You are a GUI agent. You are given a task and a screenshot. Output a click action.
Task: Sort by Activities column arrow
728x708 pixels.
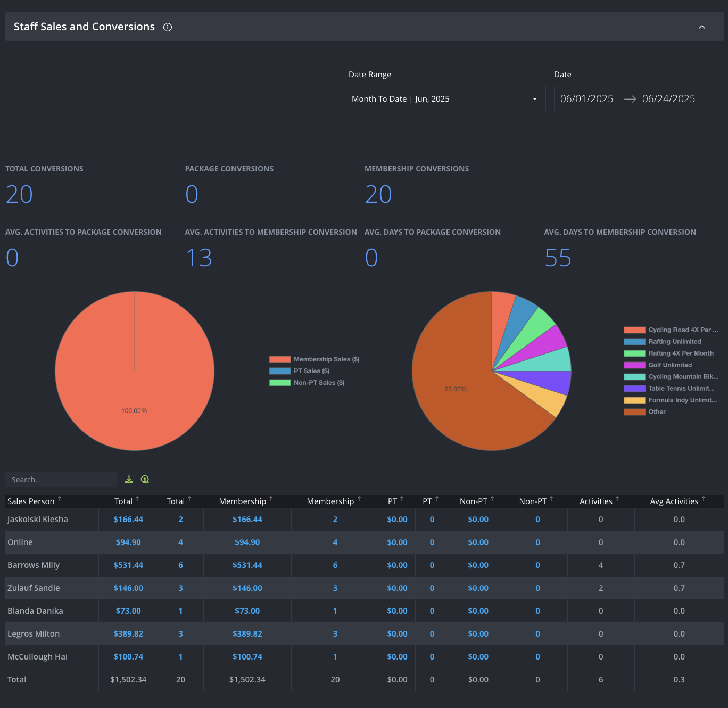point(617,499)
